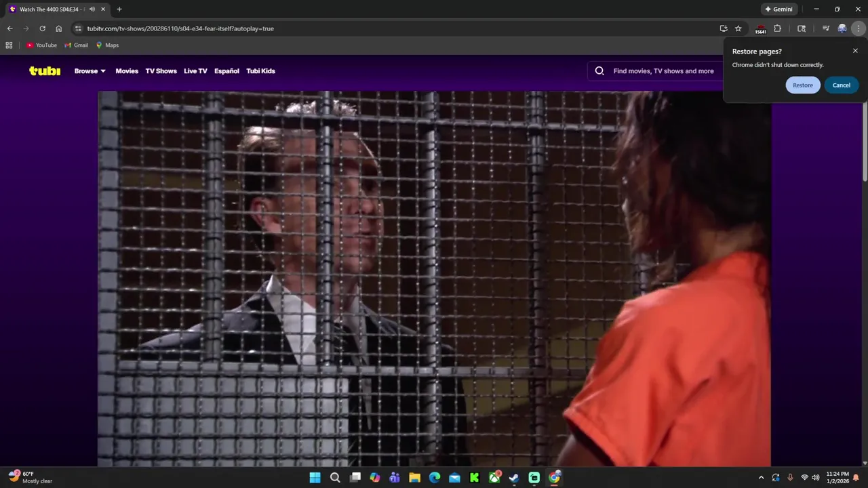Open the Xbox app from taskbar
868x488 pixels.
coord(494,478)
